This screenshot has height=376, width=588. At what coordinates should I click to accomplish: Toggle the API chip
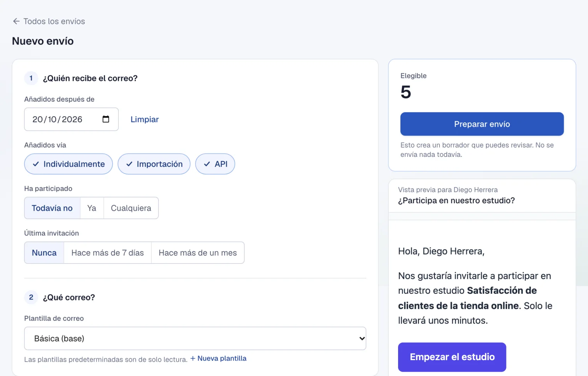tap(215, 164)
